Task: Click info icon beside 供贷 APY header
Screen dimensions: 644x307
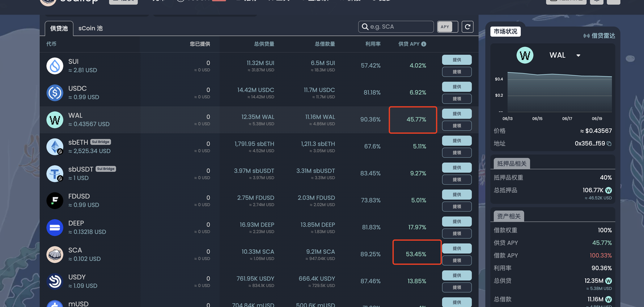Action: tap(424, 44)
